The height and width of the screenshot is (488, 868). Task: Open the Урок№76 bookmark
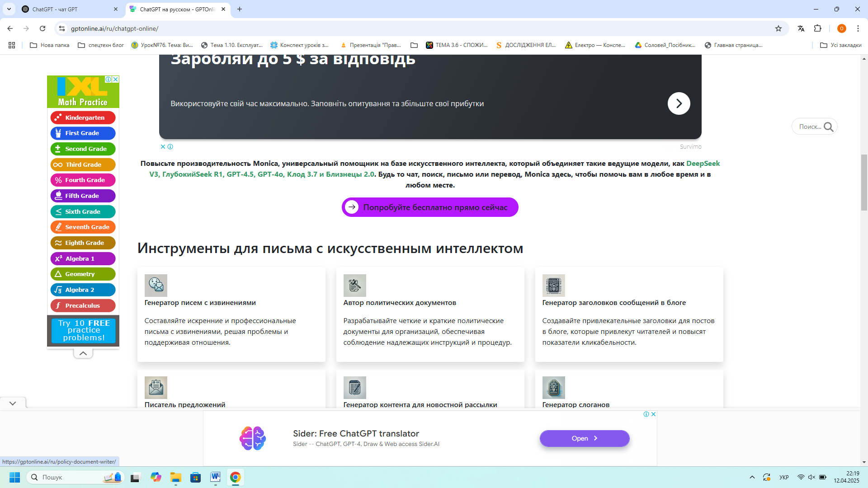tap(162, 45)
